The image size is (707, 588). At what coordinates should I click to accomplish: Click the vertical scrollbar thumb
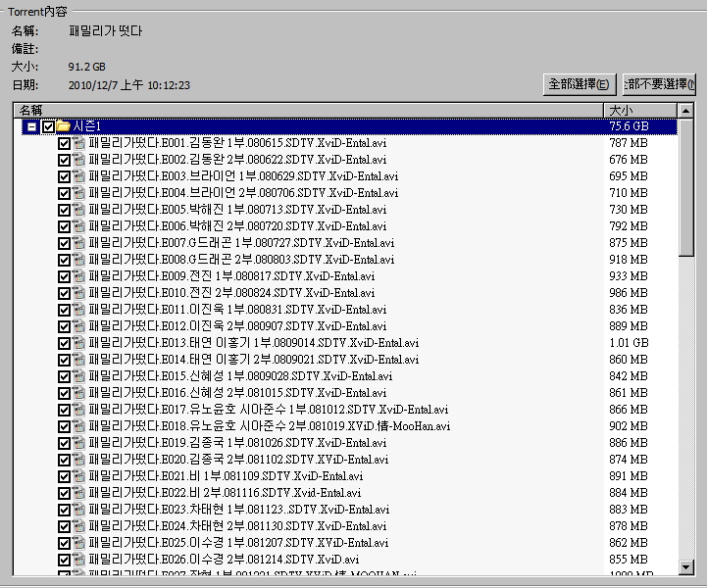pyautogui.click(x=685, y=187)
